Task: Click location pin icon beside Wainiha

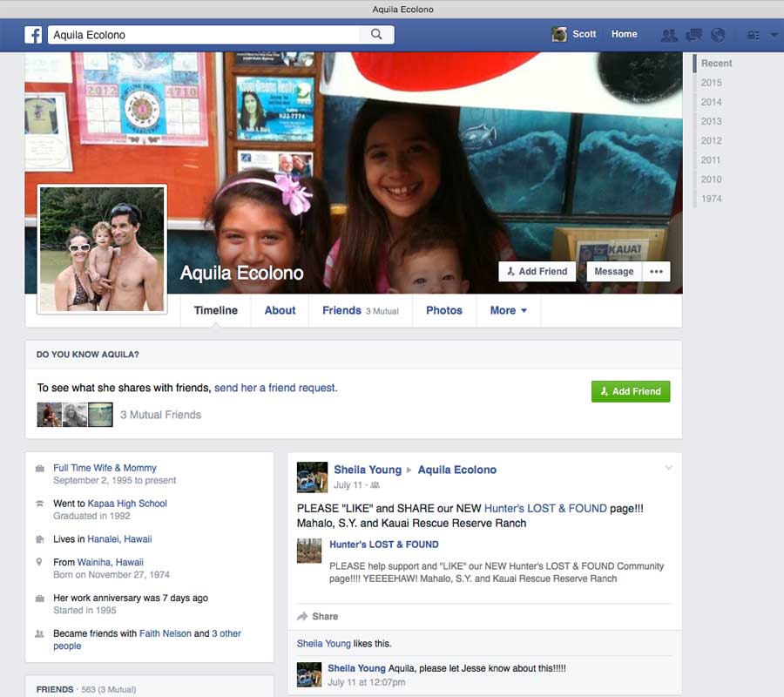Action: click(39, 562)
